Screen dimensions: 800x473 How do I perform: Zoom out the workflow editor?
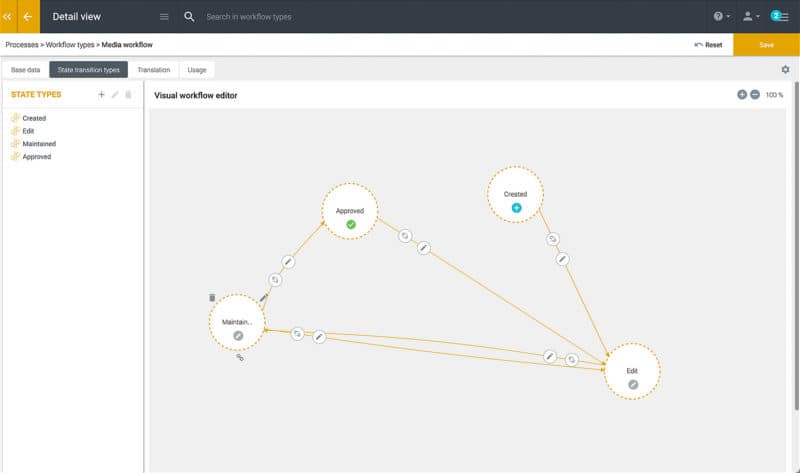click(755, 94)
